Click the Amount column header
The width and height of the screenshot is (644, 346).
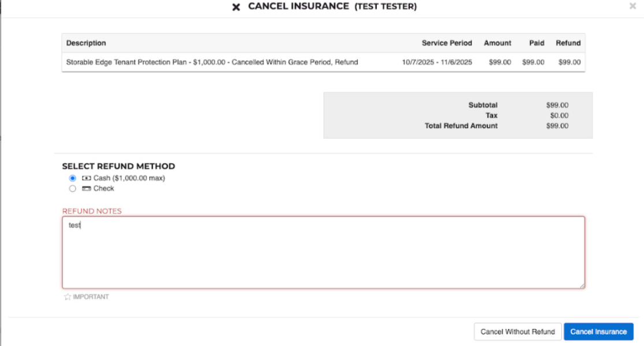[x=497, y=43]
